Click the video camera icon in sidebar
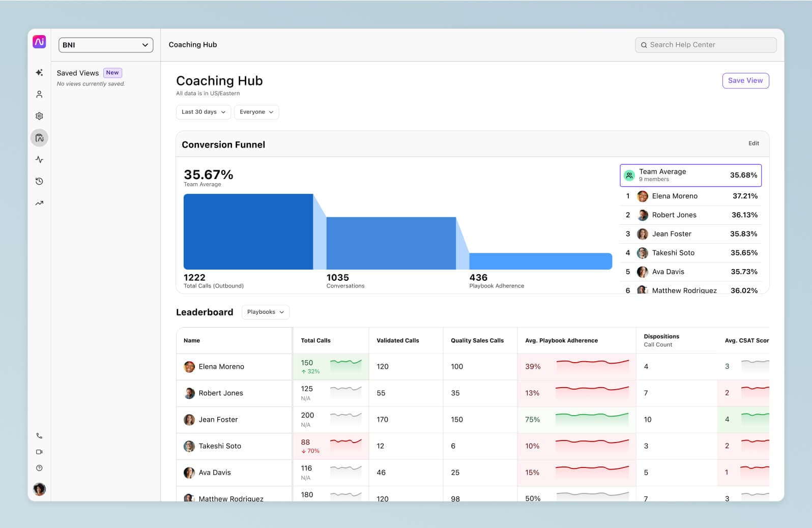812x528 pixels. [39, 452]
